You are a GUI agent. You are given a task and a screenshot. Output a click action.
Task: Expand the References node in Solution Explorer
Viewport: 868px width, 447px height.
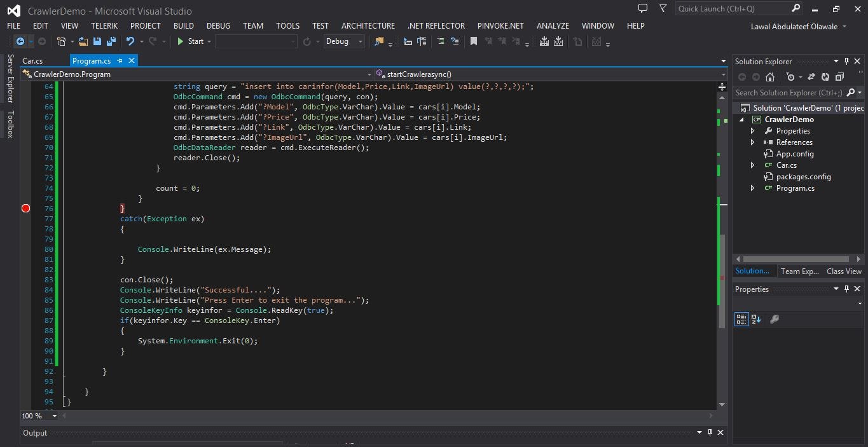click(x=753, y=142)
